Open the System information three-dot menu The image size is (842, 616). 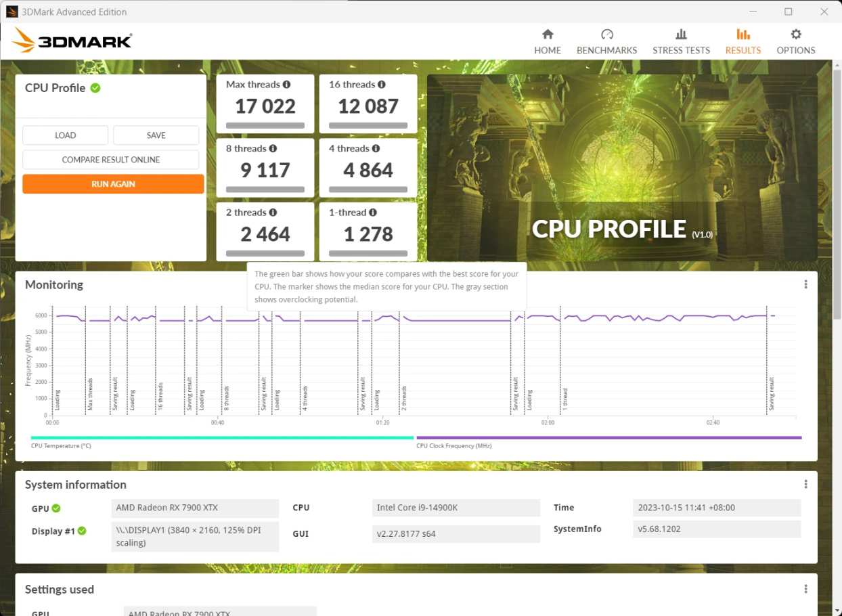pos(805,484)
